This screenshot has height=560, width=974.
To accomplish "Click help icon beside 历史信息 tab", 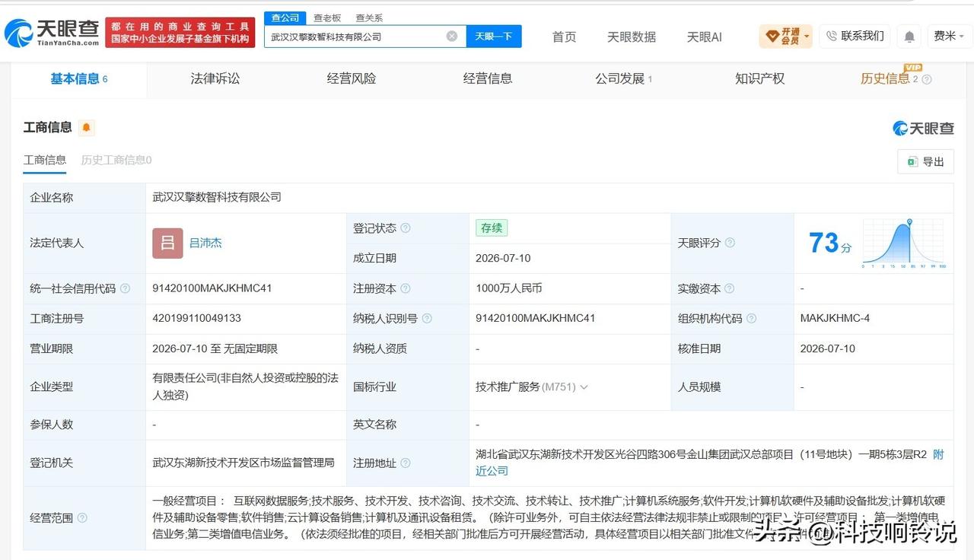I will [x=926, y=79].
